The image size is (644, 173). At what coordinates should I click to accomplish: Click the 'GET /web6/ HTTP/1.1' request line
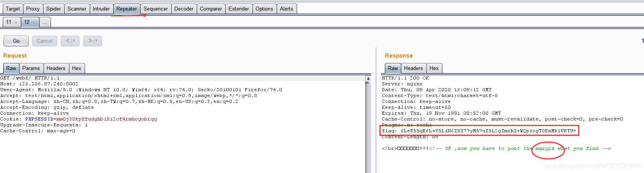pyautogui.click(x=30, y=78)
